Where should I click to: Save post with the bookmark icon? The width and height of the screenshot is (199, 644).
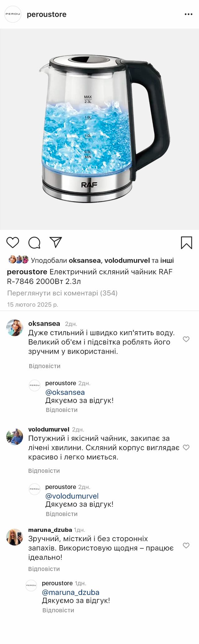click(186, 243)
